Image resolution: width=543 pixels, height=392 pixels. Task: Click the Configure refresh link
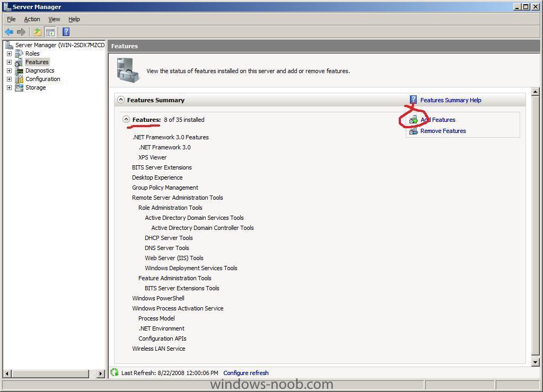[x=246, y=373]
